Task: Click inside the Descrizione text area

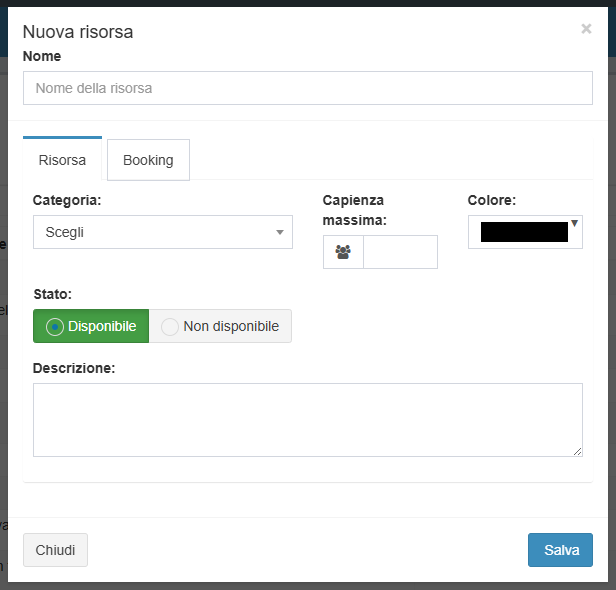Action: click(307, 420)
